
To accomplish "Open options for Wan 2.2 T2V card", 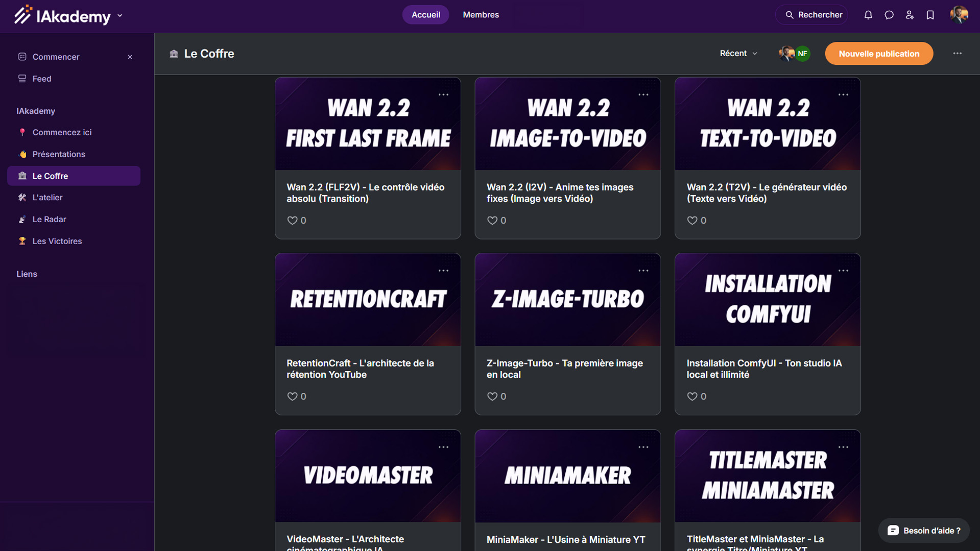I will click(843, 94).
